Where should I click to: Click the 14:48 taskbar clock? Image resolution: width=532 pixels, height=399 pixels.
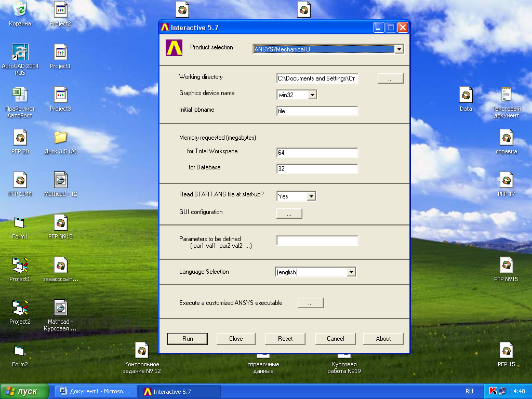point(517,391)
